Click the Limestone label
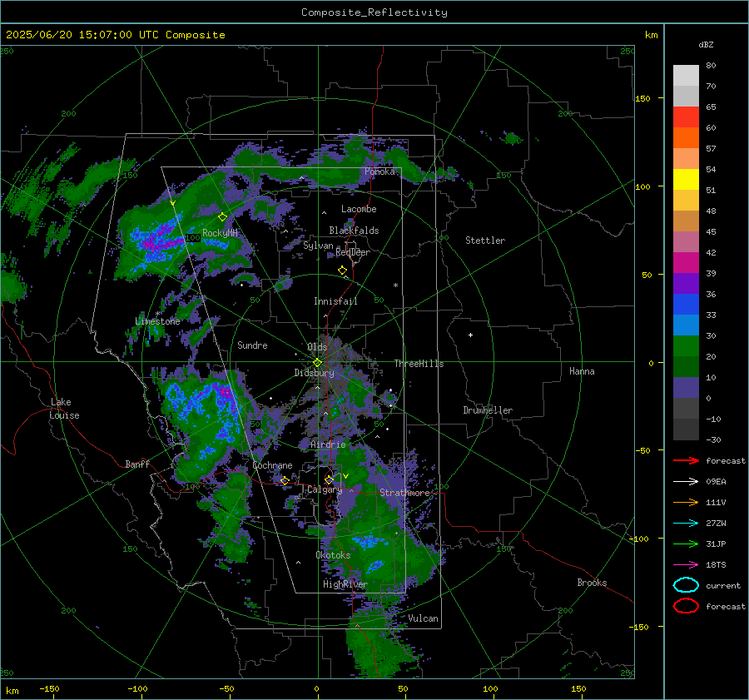 [x=157, y=321]
